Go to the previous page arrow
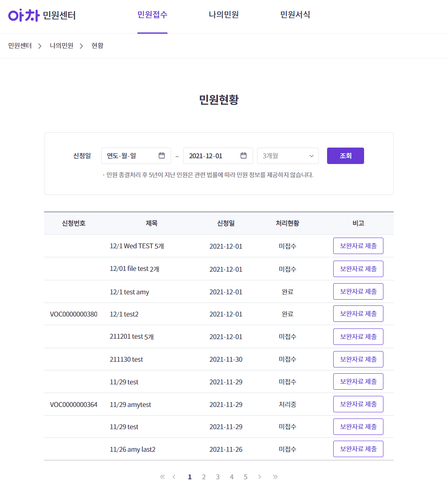 [x=174, y=477]
